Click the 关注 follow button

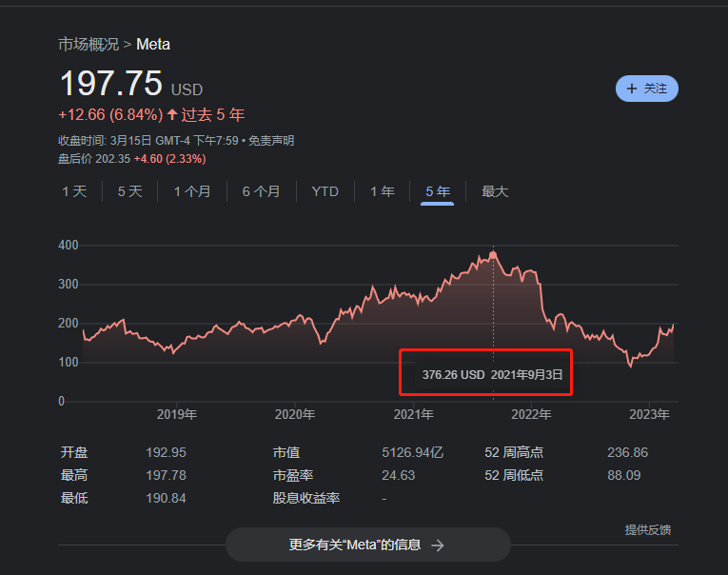pyautogui.click(x=647, y=89)
